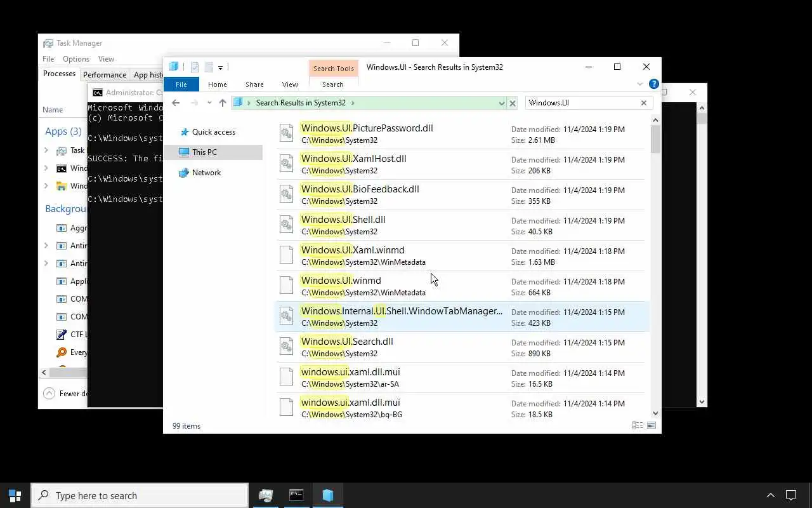Open the Windows Start menu
The height and width of the screenshot is (508, 812).
click(x=15, y=495)
